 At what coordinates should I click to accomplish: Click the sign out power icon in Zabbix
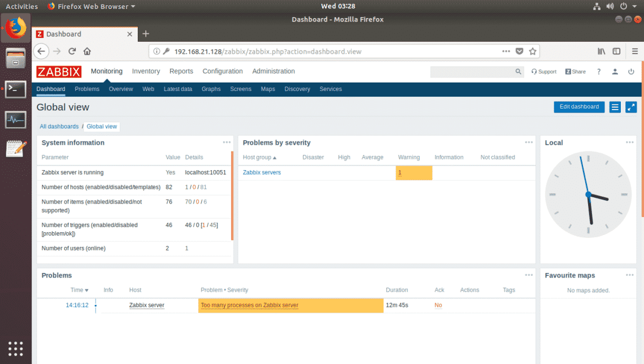pos(631,71)
